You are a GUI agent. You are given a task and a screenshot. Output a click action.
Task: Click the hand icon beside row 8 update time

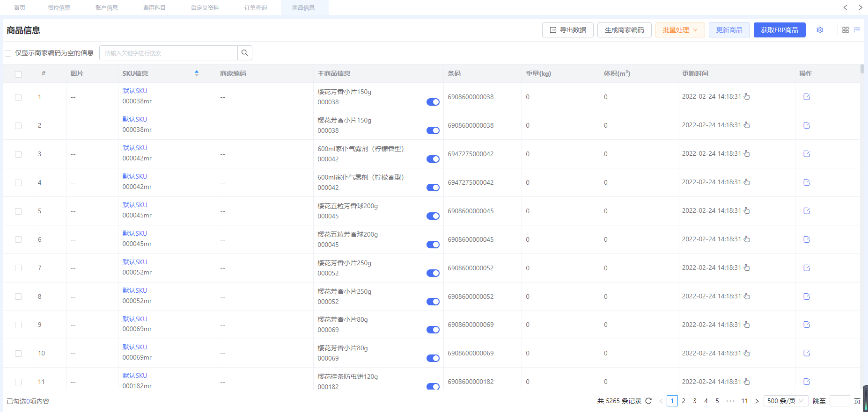747,296
